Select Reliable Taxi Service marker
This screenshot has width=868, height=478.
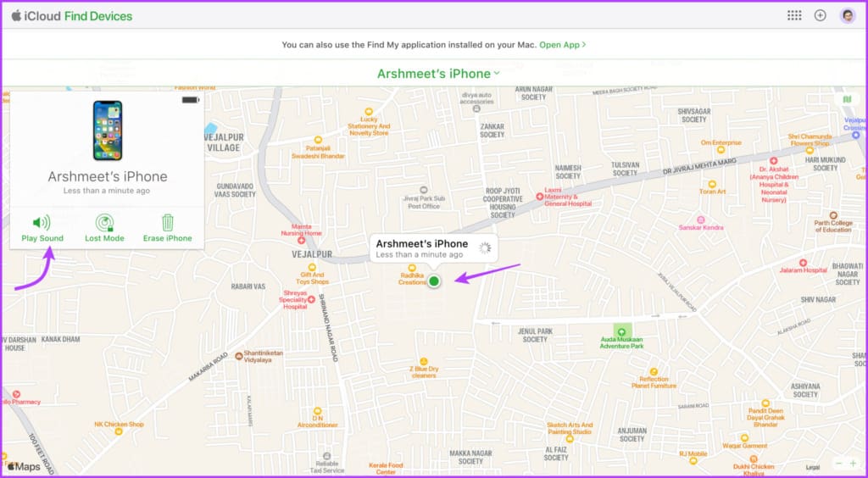tap(326, 457)
